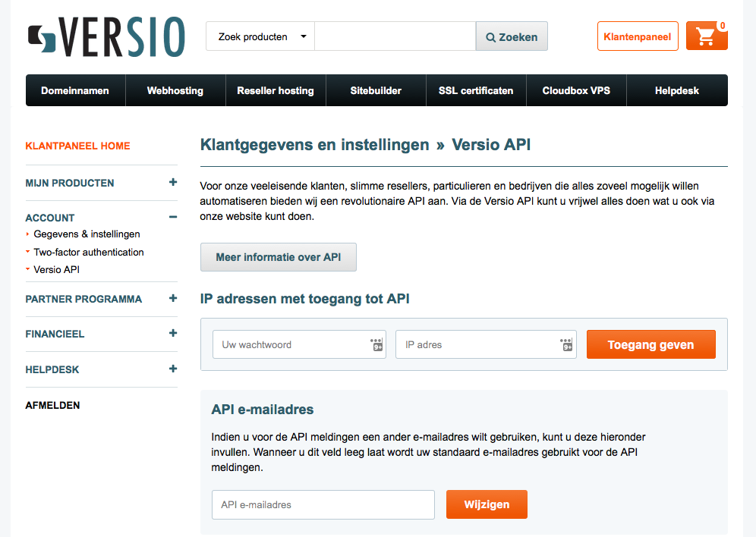Screen dimensions: 756x537
Task: Open the Reseller hosting menu
Action: click(276, 90)
